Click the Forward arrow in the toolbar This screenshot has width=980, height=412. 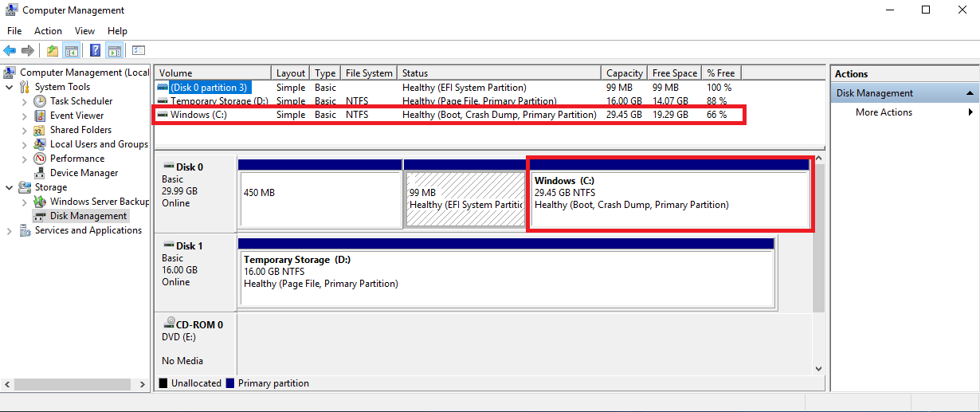point(27,51)
